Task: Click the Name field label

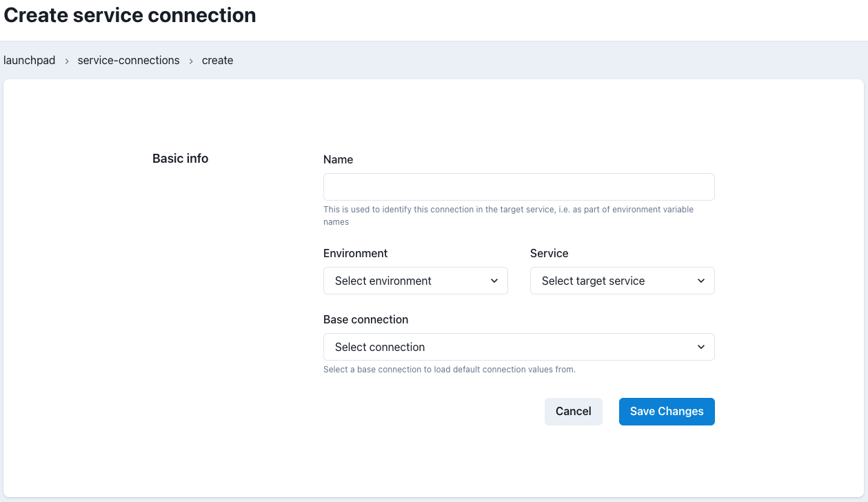Action: 338,159
